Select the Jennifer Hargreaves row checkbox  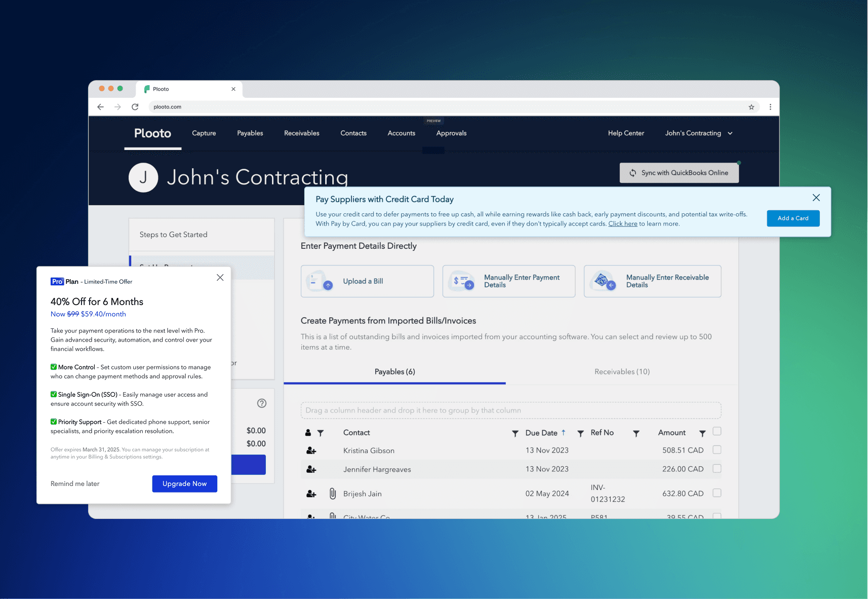pyautogui.click(x=717, y=469)
